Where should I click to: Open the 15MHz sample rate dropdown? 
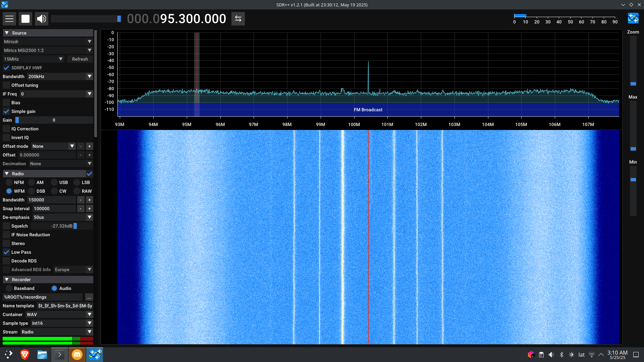point(34,59)
